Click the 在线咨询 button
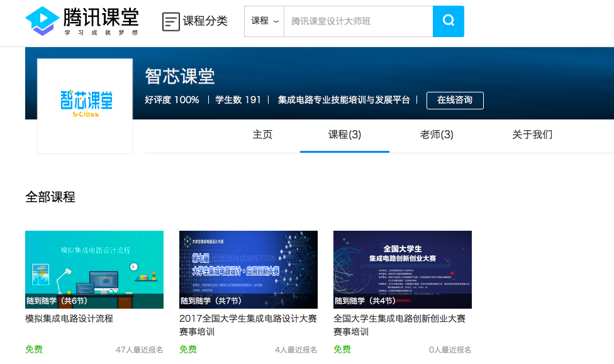Screen dimensions: 614x364 [x=455, y=100]
